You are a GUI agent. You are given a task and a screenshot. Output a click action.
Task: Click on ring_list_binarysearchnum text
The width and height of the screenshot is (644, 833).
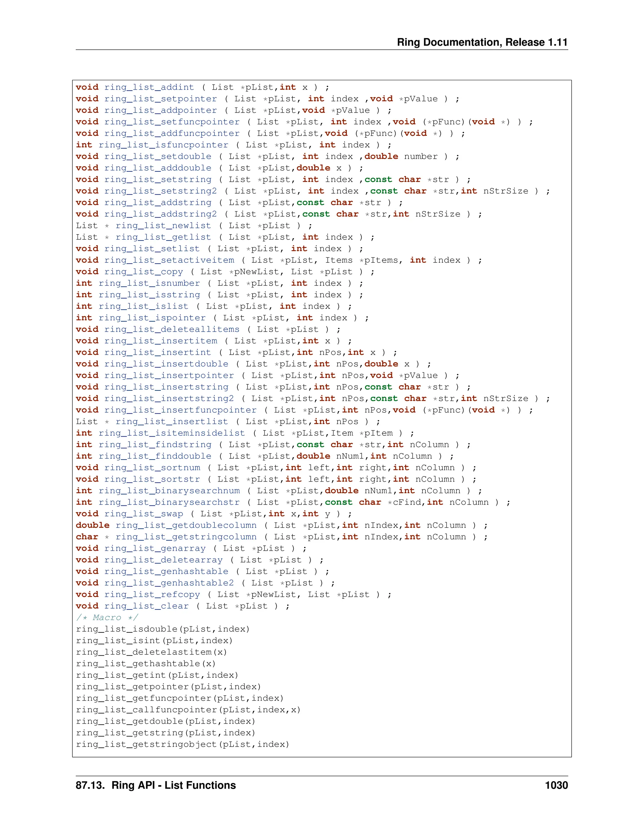pyautogui.click(x=169, y=491)
